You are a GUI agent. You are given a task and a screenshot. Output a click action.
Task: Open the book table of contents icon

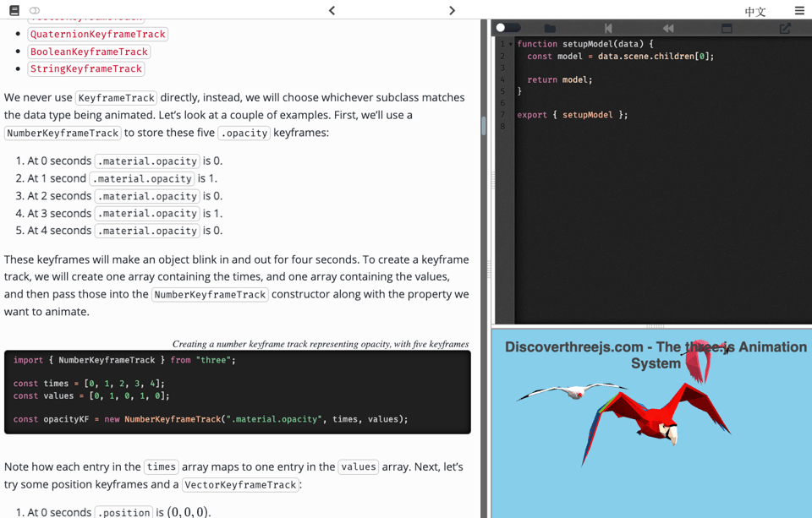pos(14,11)
